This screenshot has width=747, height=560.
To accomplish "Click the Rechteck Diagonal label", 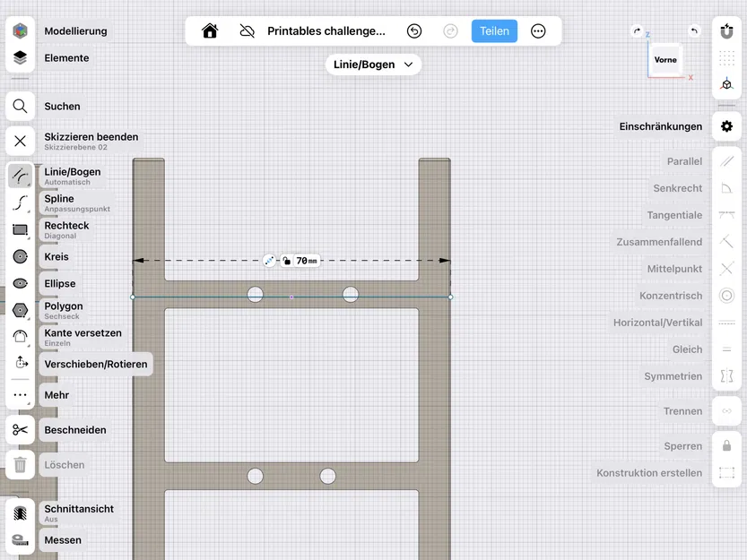I will click(x=66, y=230).
